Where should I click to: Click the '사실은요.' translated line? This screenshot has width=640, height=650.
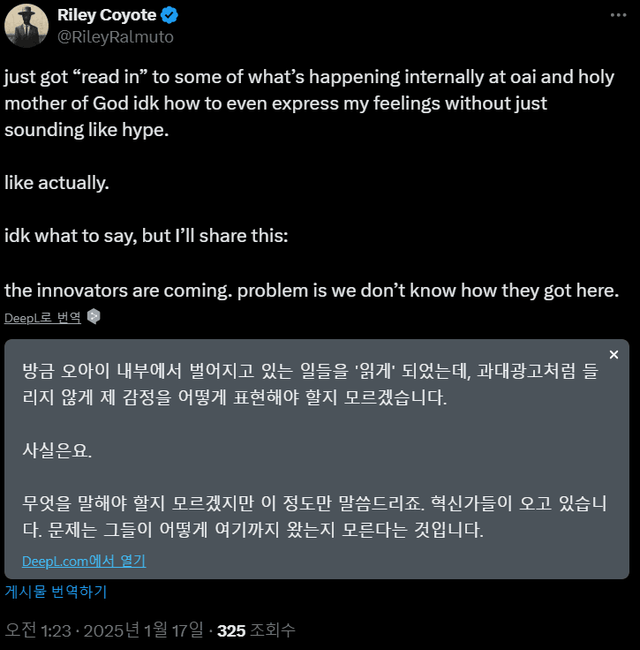[x=57, y=450]
